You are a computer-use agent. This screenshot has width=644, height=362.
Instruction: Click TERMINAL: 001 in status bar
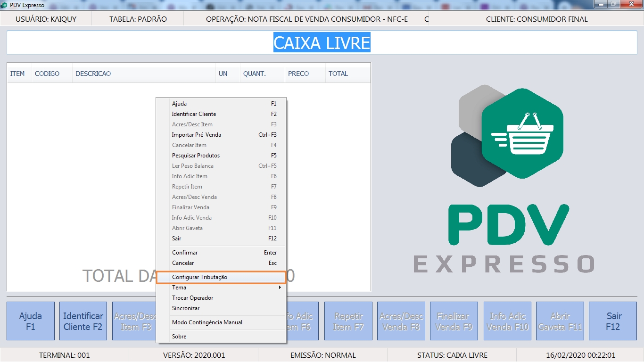65,355
